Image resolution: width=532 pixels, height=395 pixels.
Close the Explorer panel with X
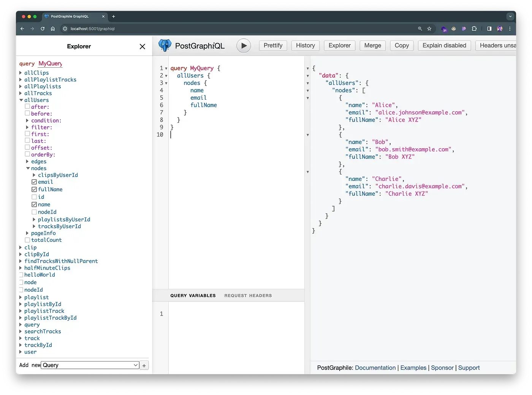pos(142,46)
